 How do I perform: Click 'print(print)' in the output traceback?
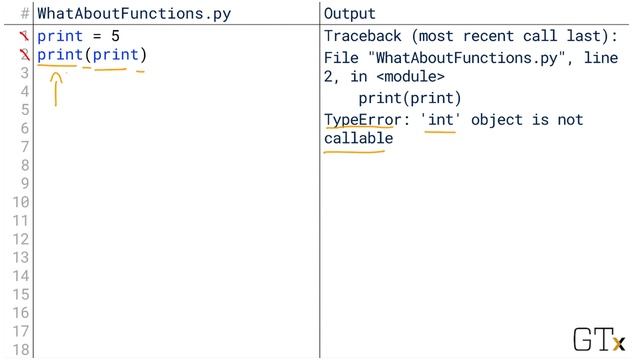point(410,98)
